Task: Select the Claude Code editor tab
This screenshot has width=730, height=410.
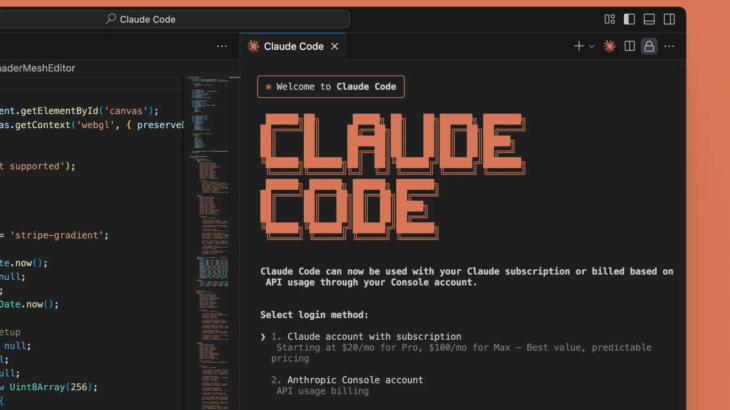Action: (x=293, y=47)
